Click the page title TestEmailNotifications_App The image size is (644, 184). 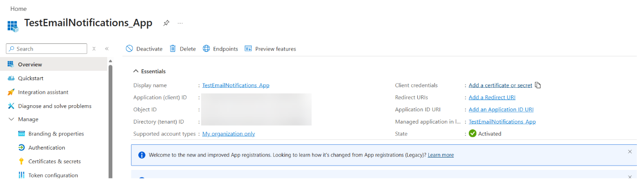pos(88,23)
